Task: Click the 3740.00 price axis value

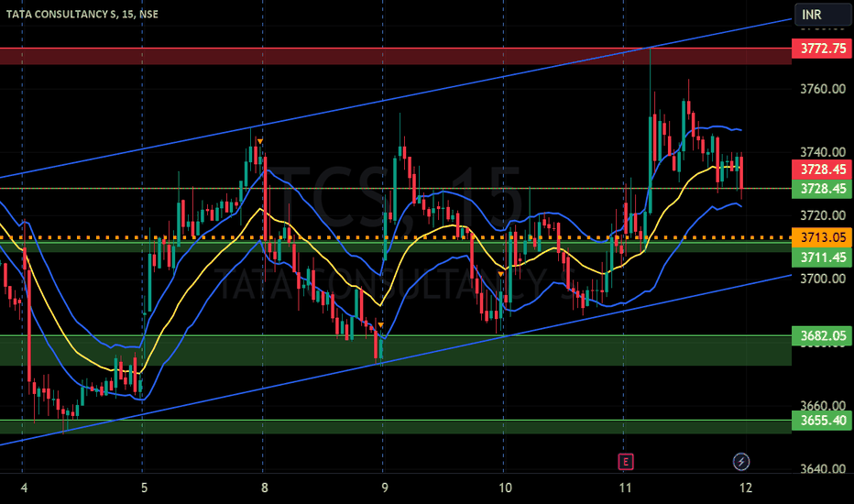Action: 823,152
